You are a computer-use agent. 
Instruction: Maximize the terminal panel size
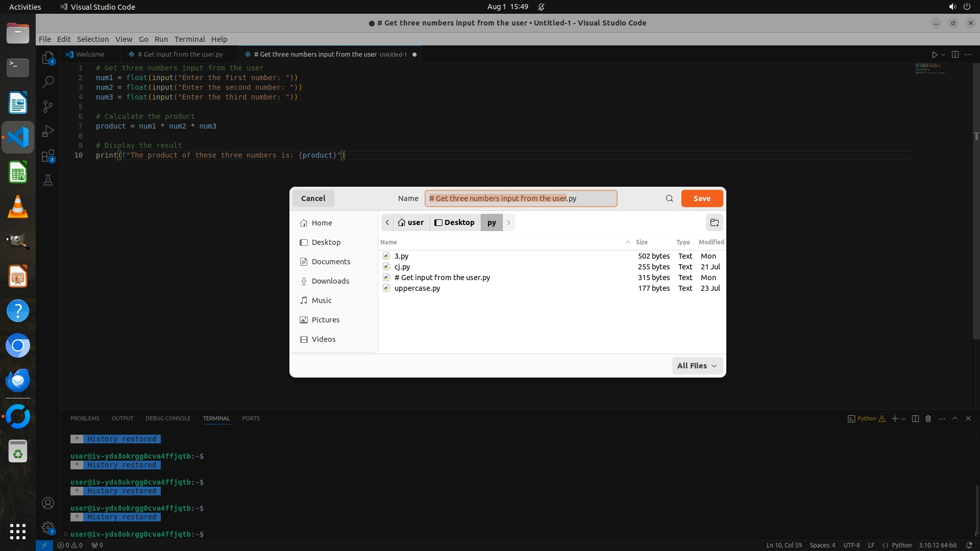955,418
